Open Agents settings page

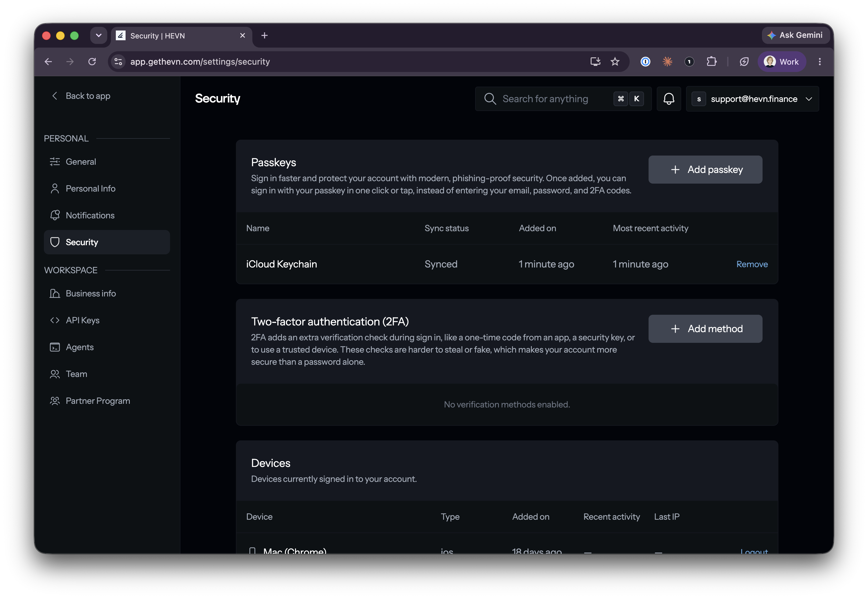pos(107,347)
